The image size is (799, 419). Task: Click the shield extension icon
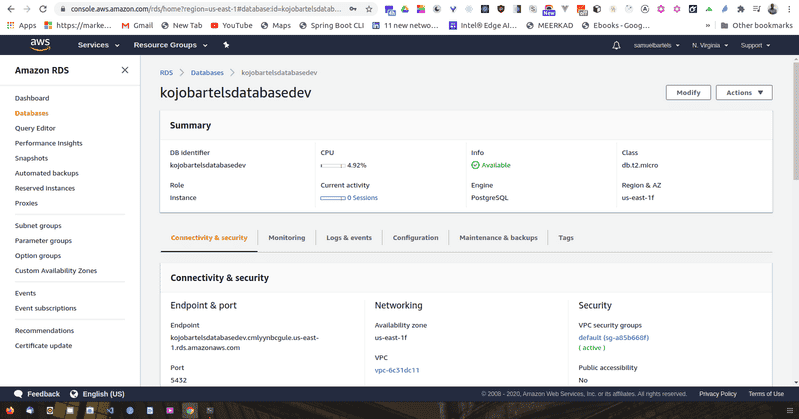pos(501,9)
